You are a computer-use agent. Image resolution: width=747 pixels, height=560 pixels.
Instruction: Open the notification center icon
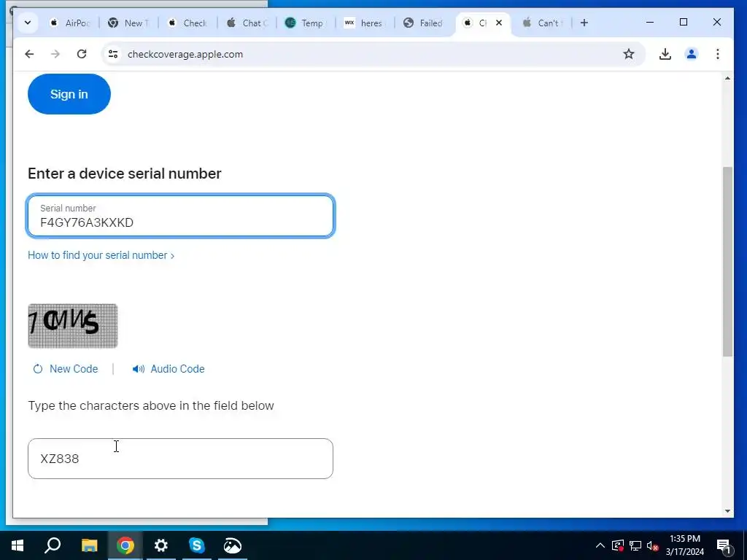click(724, 546)
